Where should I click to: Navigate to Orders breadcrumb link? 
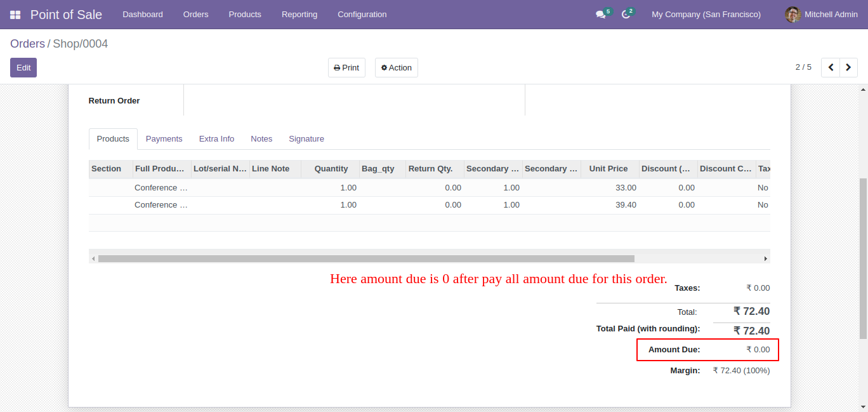(27, 44)
